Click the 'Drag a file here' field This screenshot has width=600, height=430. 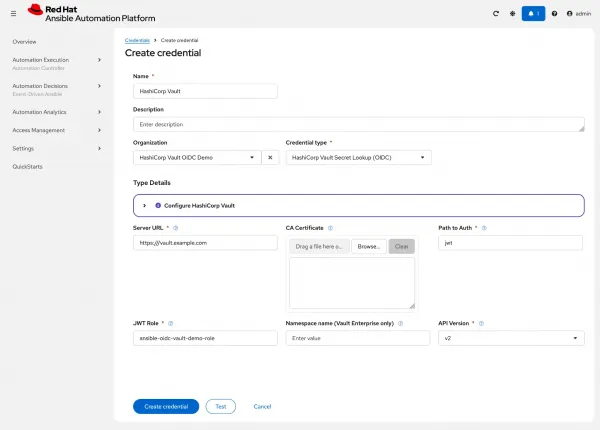pyautogui.click(x=319, y=246)
